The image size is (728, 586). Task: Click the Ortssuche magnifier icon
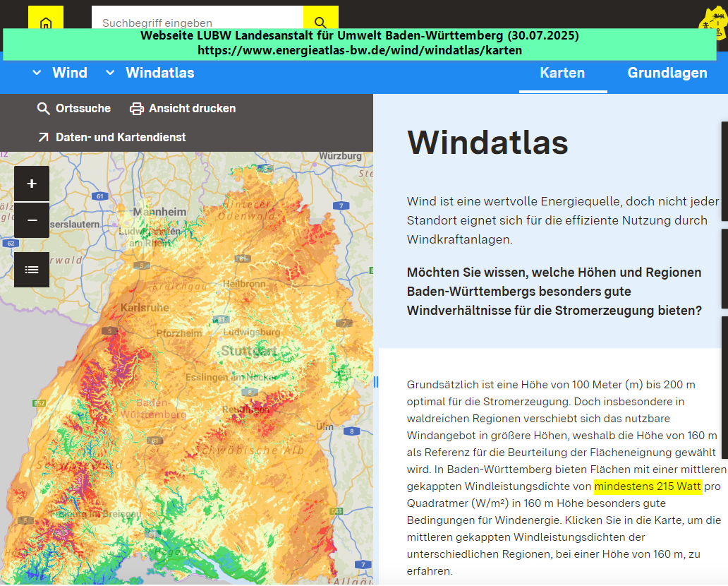[44, 109]
